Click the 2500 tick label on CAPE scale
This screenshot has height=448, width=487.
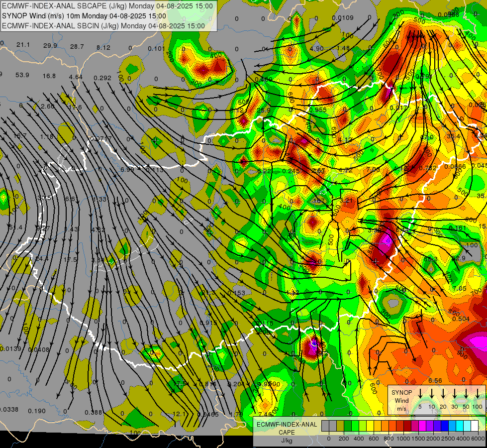pyautogui.click(x=448, y=439)
